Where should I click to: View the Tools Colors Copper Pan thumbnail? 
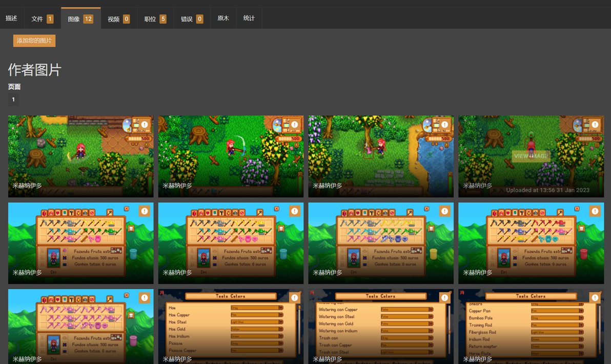[x=531, y=327]
